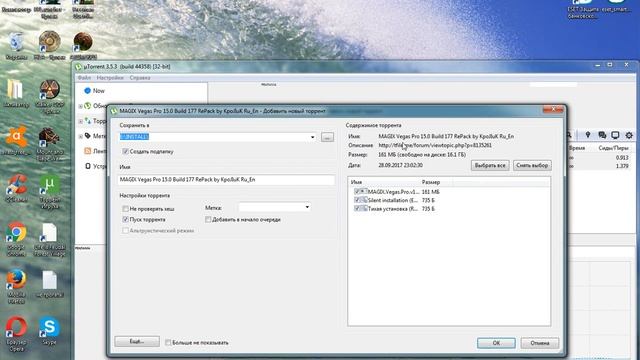Viewport: 640px width, 360px height.
Task: Close the add torrent dialog
Action: (x=553, y=109)
